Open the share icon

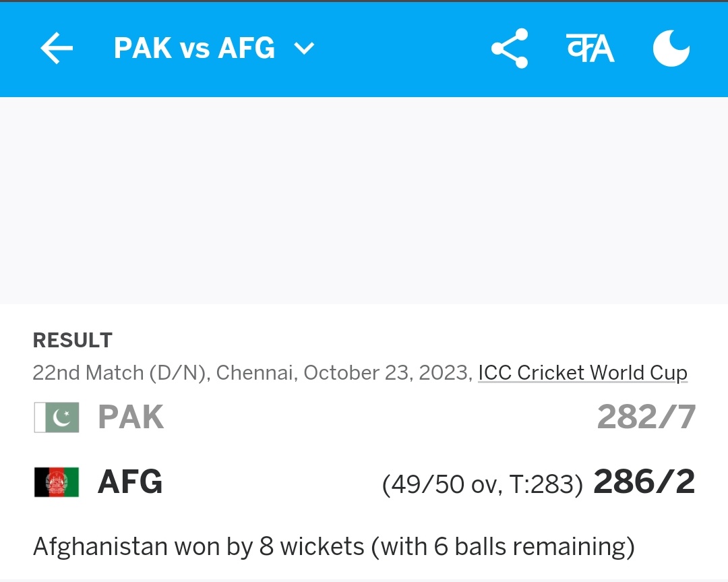click(x=510, y=49)
